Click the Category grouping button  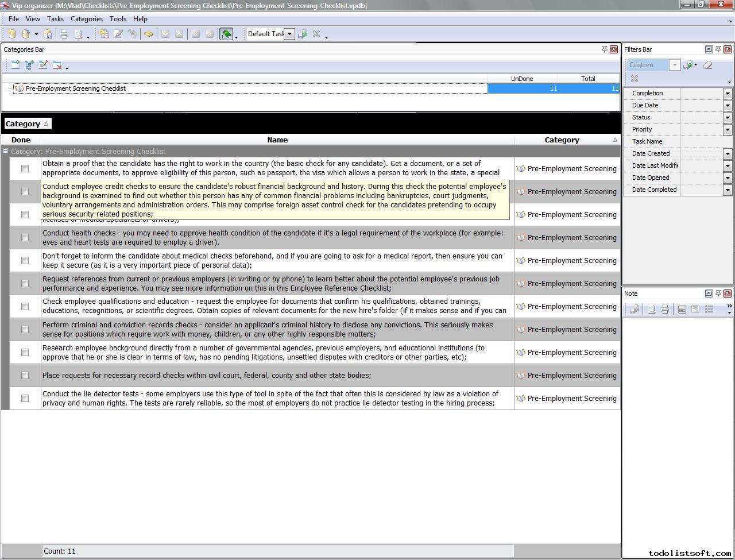click(27, 124)
